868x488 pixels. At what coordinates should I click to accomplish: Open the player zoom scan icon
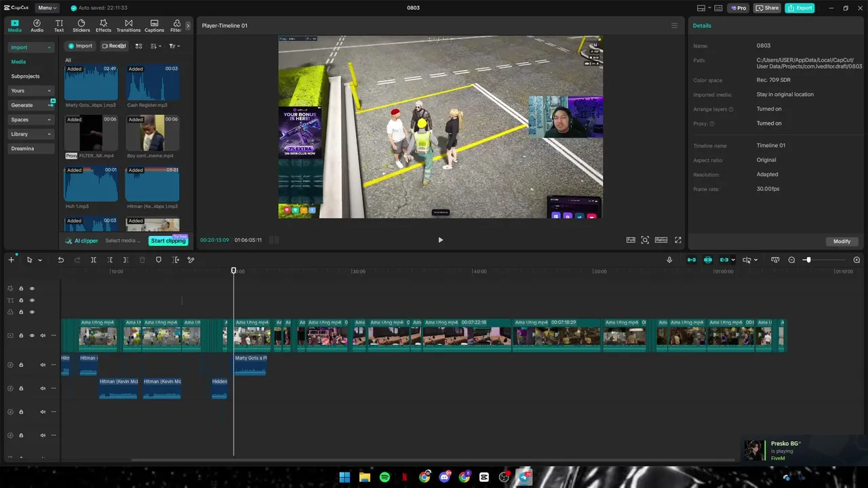pos(645,240)
